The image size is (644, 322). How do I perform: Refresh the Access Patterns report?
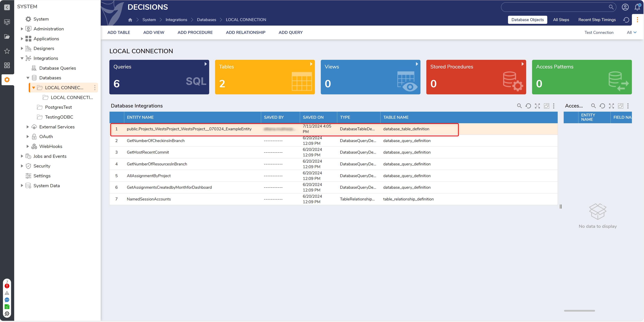(x=602, y=106)
